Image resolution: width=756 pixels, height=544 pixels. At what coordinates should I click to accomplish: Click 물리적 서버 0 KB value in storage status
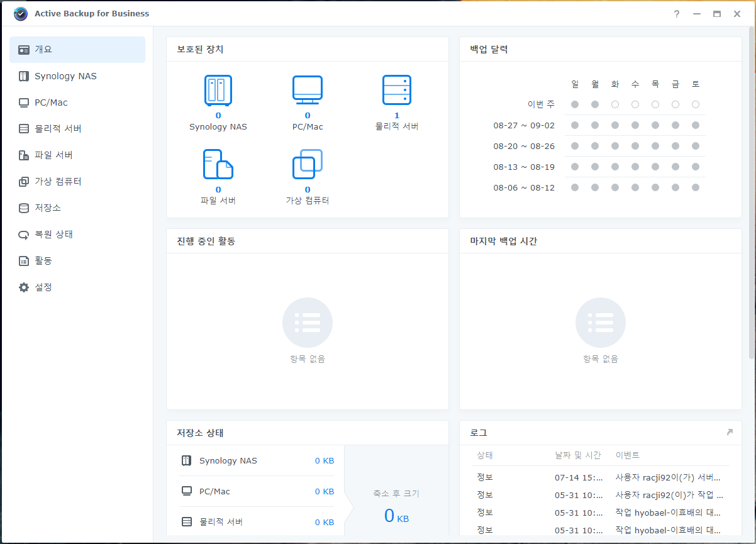[325, 522]
